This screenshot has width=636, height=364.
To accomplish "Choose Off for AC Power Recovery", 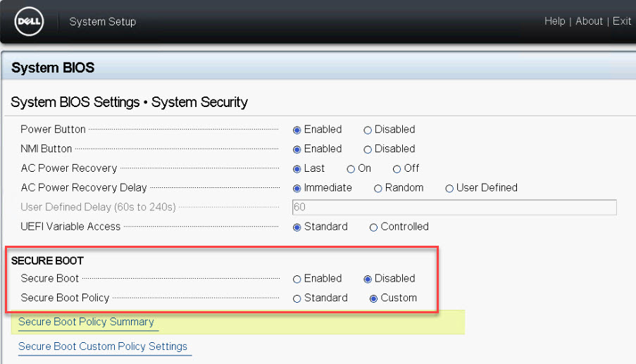I will coord(397,169).
